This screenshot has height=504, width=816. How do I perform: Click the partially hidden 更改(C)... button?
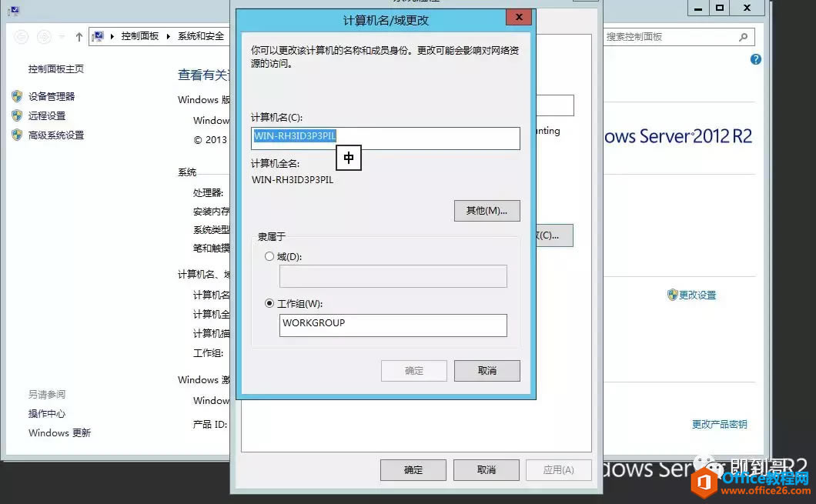[555, 235]
